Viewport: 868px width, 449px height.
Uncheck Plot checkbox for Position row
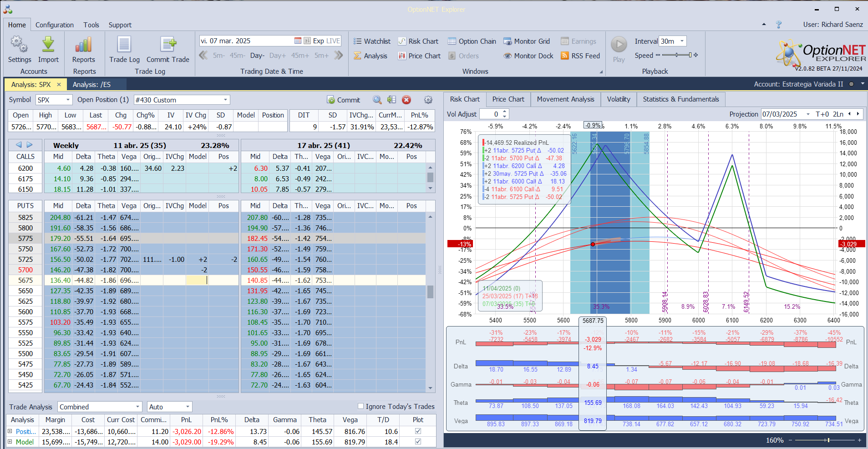(x=418, y=431)
